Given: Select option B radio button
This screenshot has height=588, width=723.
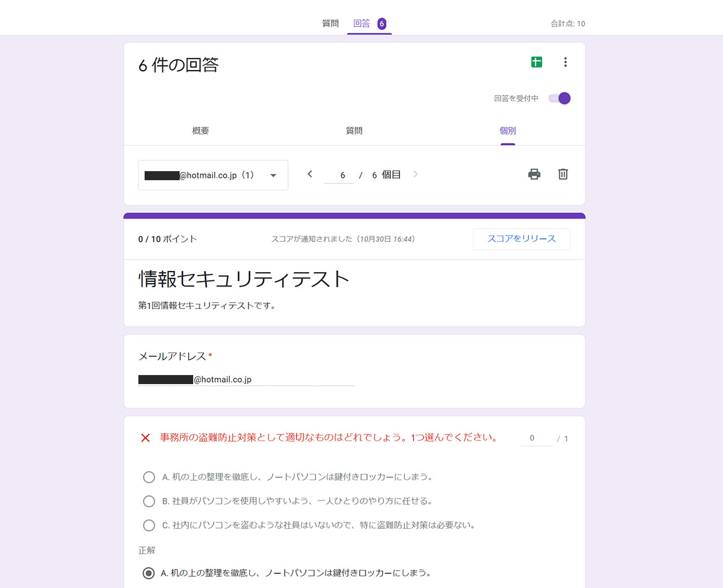Looking at the screenshot, I should tap(149, 501).
